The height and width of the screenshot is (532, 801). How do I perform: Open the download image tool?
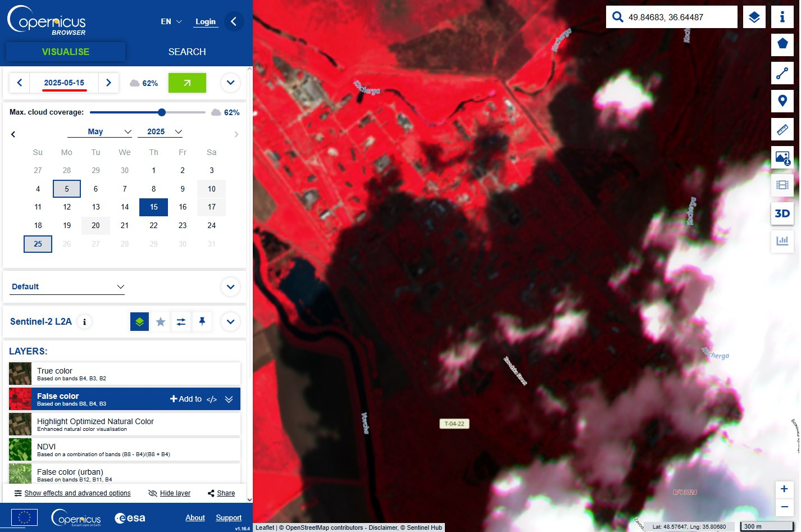[x=782, y=157]
